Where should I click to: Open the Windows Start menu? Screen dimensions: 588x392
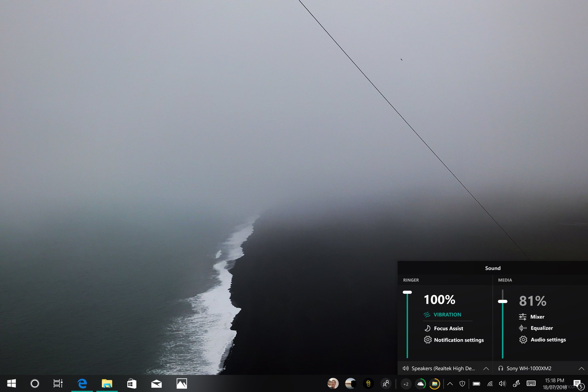11,383
